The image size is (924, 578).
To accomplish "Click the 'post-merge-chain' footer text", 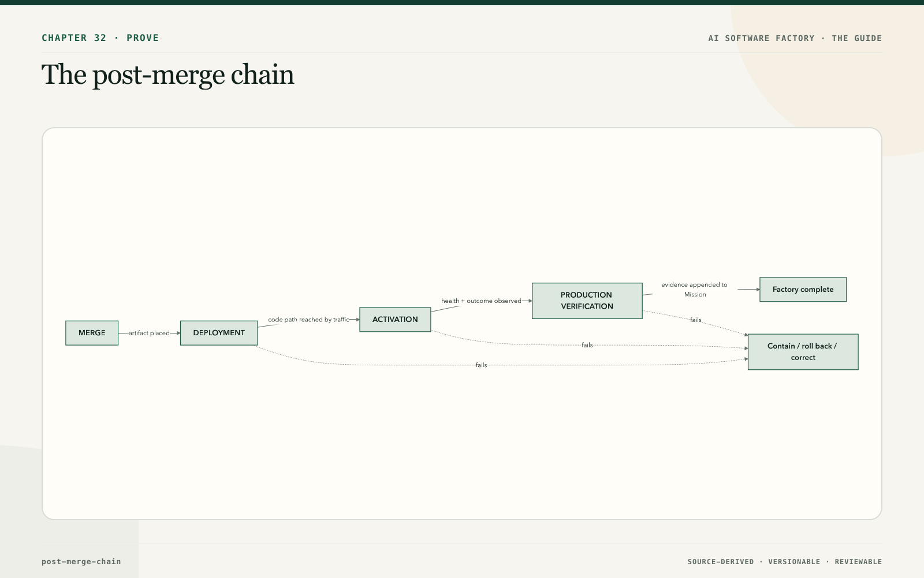I will 81,561.
